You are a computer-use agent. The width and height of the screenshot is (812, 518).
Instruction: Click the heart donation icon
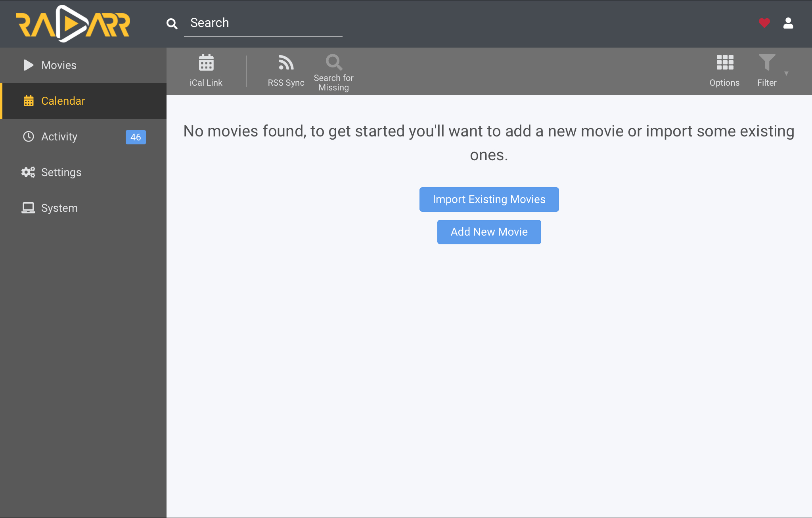[764, 23]
